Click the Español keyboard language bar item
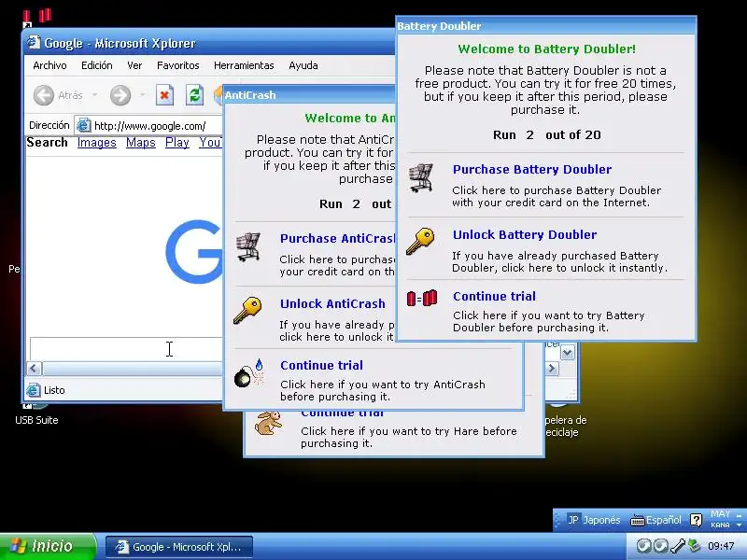 655,520
